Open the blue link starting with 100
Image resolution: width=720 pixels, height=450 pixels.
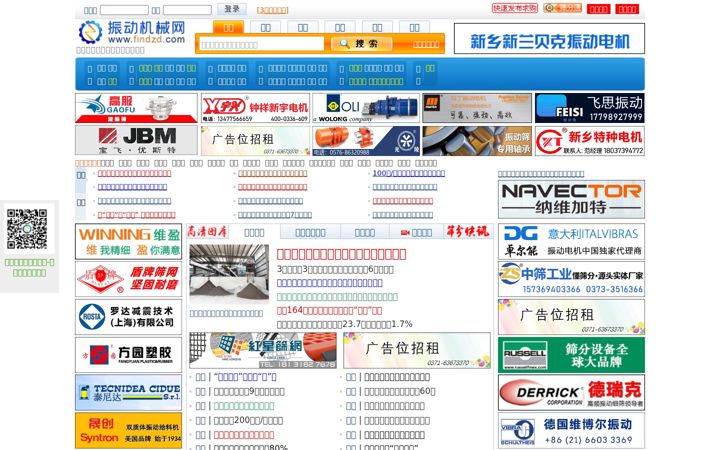409,173
